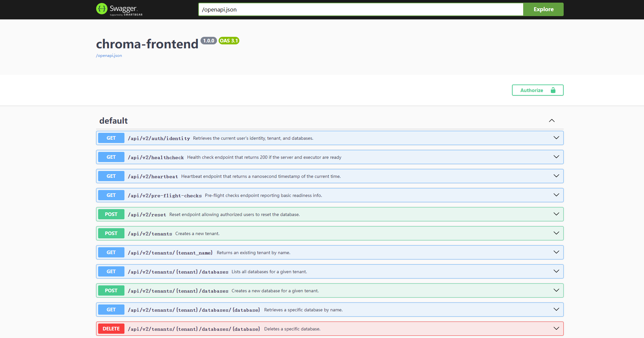Open the /openapi.json link under title
Image resolution: width=644 pixels, height=338 pixels.
pos(109,56)
